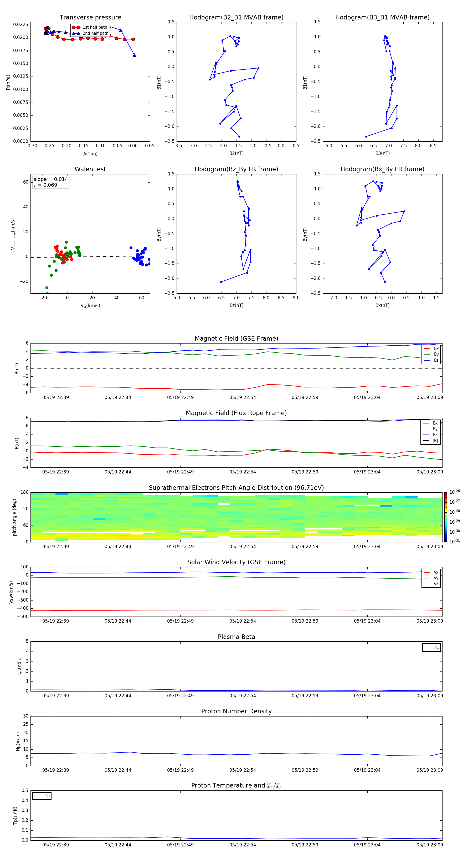The width and height of the screenshot is (473, 868).
Task: Click the 'V_A(km/s)' x-axis label
Action: (90, 306)
